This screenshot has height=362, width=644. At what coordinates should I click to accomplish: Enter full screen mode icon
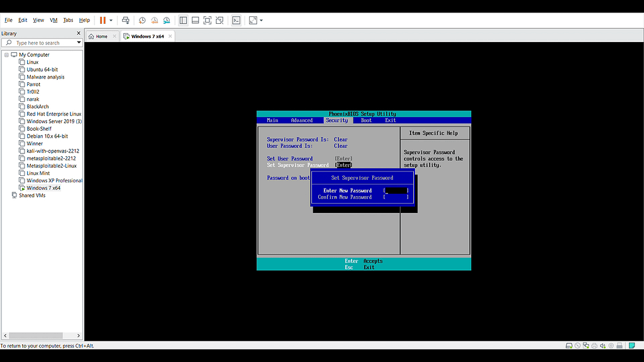(x=208, y=20)
